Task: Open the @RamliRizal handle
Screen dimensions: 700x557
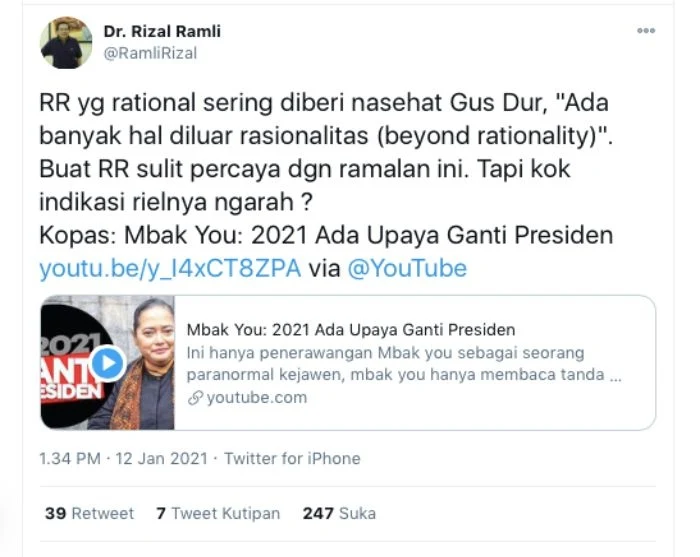Action: pos(150,53)
